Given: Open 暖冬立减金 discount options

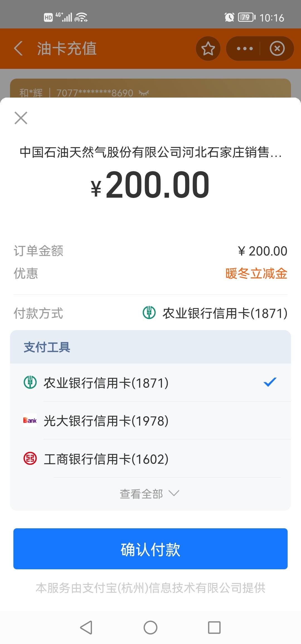Looking at the screenshot, I should point(256,273).
